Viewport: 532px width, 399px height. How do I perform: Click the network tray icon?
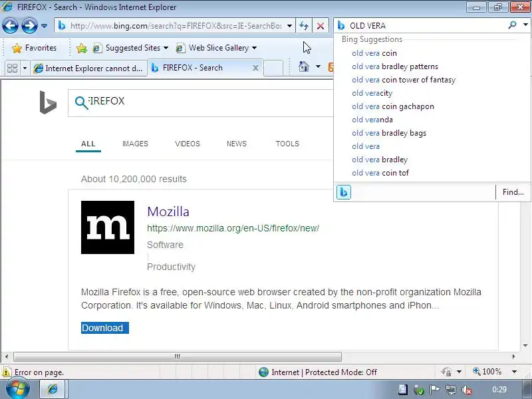451,390
